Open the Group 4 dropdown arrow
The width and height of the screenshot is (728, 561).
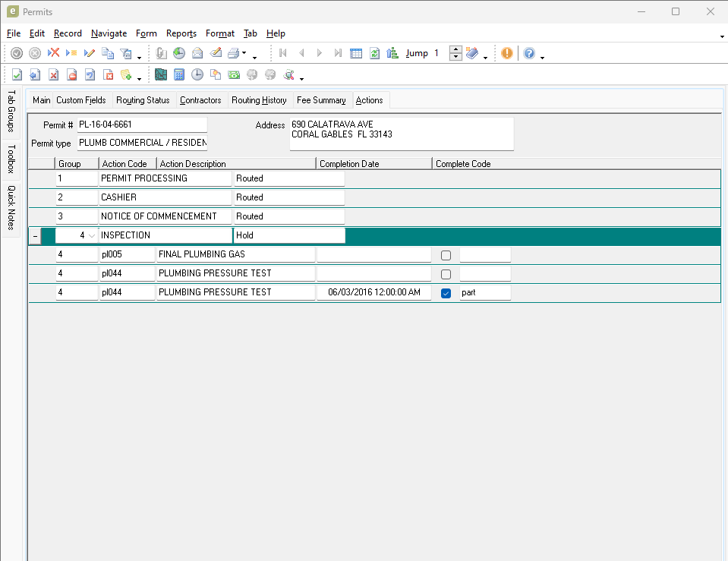pyautogui.click(x=92, y=236)
